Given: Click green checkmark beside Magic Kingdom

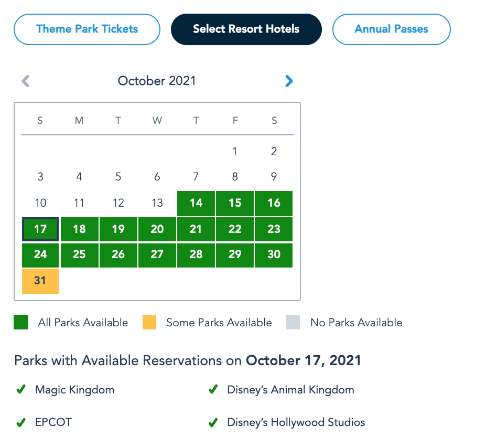Looking at the screenshot, I should [x=21, y=390].
